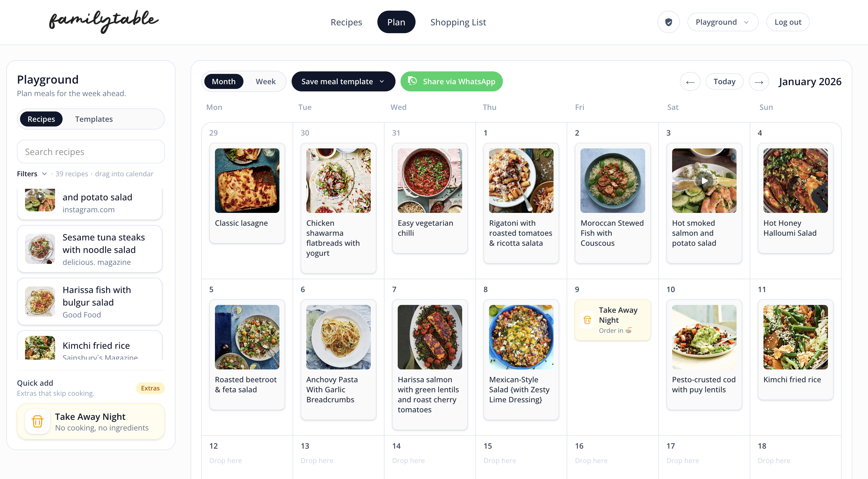The height and width of the screenshot is (479, 868).
Task: Switch the calendar to Week view
Action: click(266, 81)
